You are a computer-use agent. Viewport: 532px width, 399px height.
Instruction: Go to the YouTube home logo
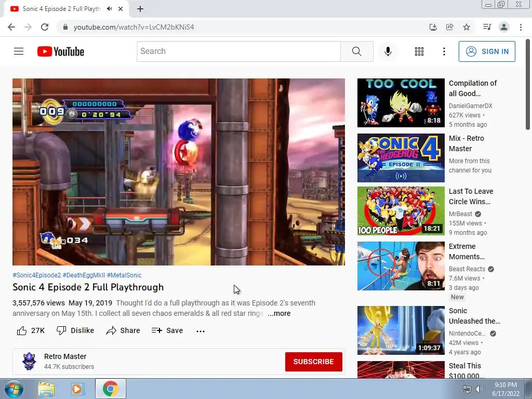pos(61,51)
